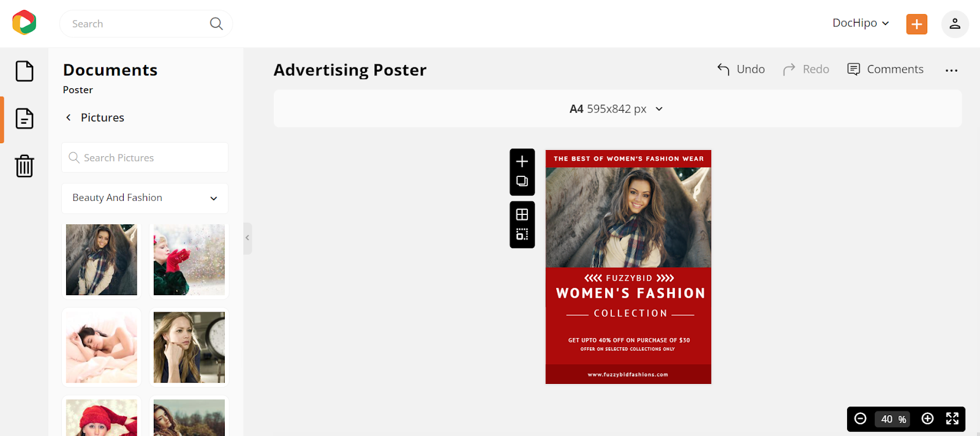Click the woman's photo on the poster canvas
The image size is (980, 436).
point(628,217)
